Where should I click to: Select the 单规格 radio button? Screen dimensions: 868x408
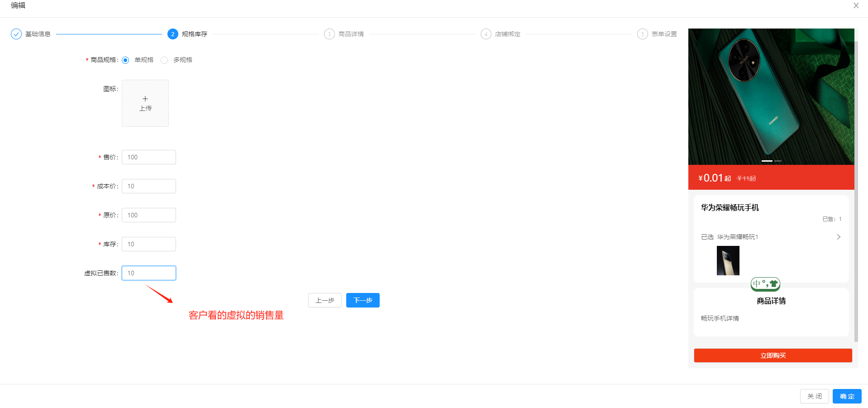[125, 60]
